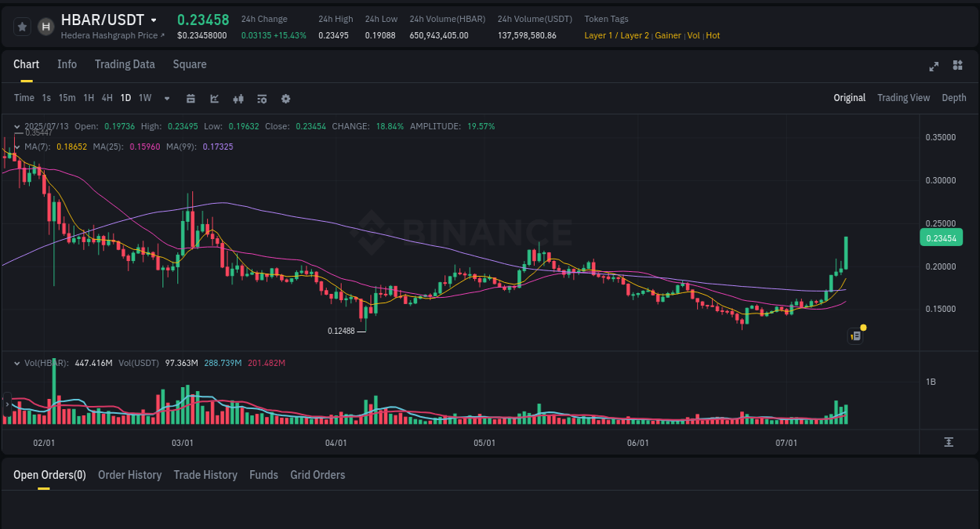
Task: Expand chart to fullscreen mode
Action: [933, 67]
